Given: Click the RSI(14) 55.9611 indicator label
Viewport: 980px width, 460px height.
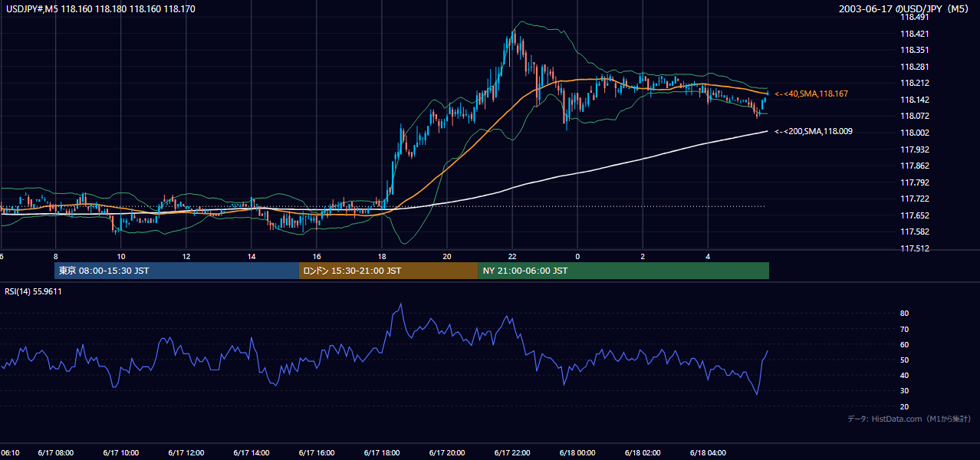Looking at the screenshot, I should (33, 291).
